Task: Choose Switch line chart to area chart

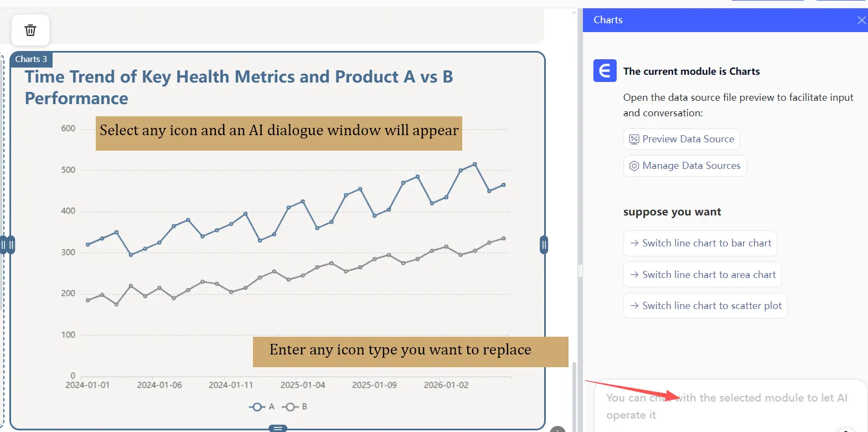Action: tap(702, 275)
